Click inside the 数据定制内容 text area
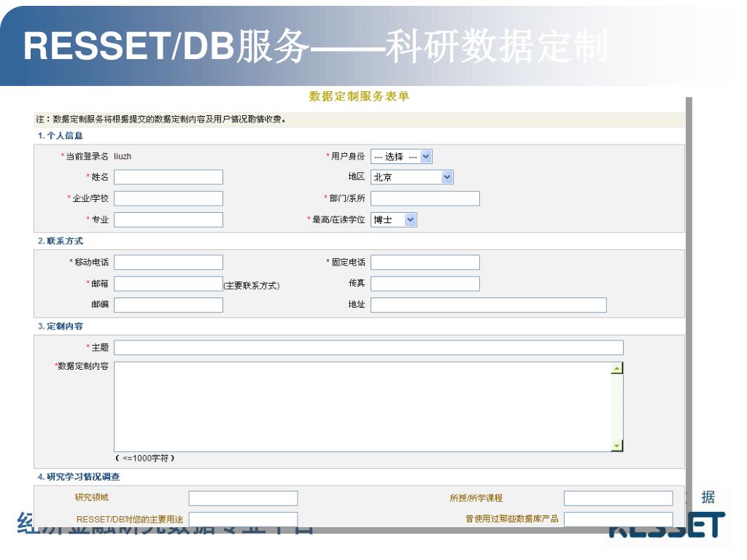Screen dimensions: 747x560 [362, 407]
